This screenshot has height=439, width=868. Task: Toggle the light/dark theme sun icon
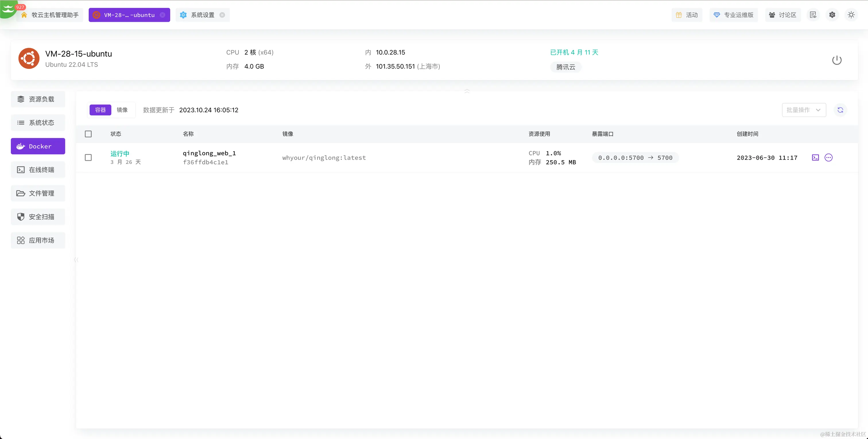click(x=851, y=15)
